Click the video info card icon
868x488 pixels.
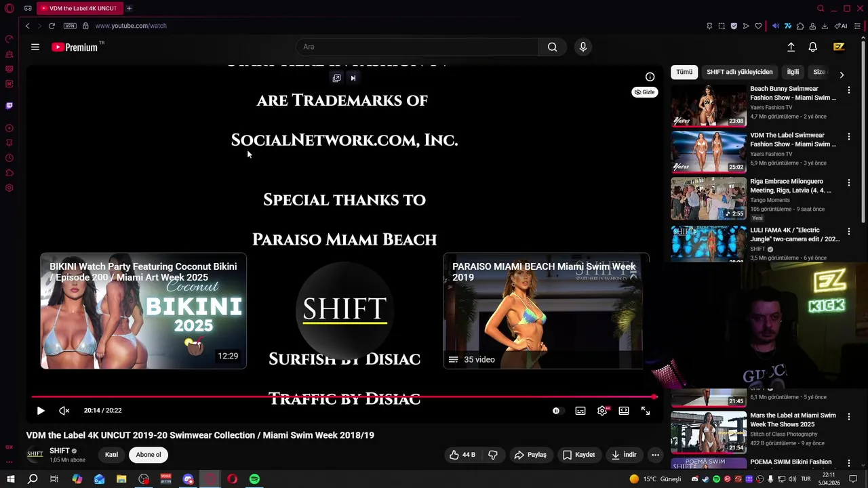(x=650, y=77)
